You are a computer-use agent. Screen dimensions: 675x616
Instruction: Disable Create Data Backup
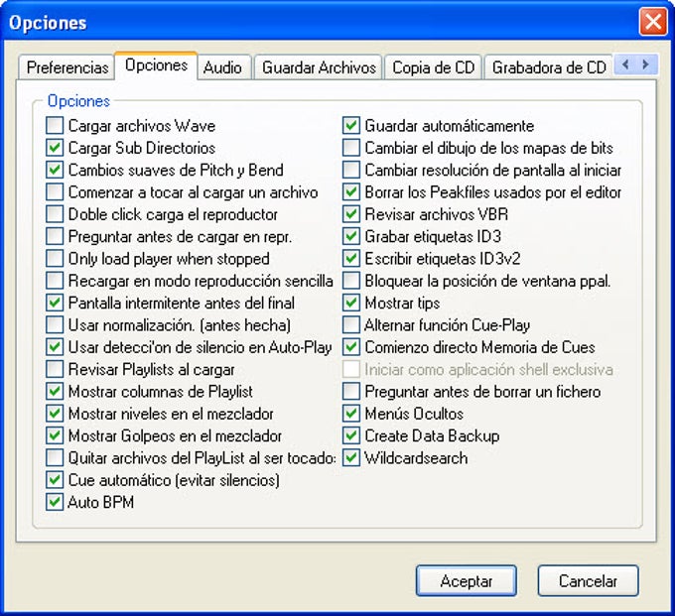coord(351,435)
